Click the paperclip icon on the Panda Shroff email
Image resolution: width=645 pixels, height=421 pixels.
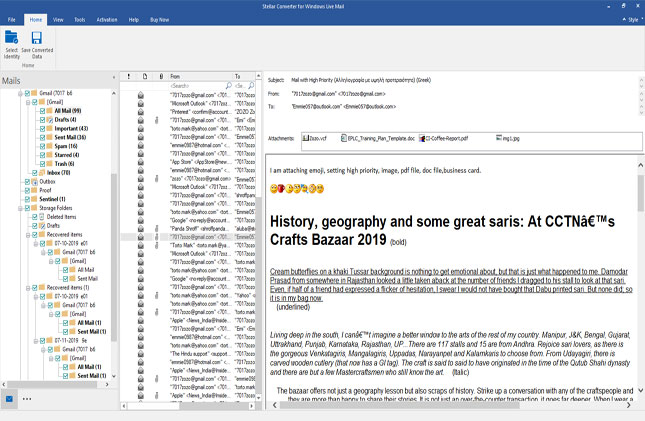[156, 228]
